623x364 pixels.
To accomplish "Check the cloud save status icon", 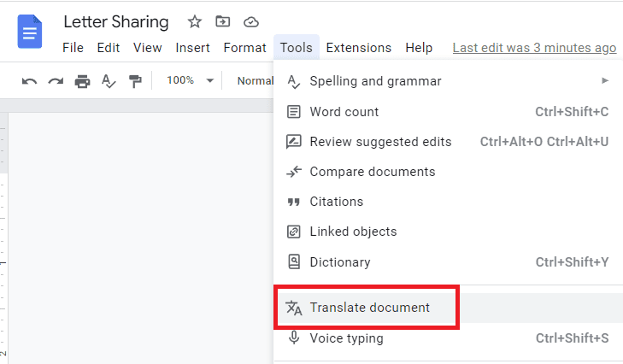I will coord(251,22).
